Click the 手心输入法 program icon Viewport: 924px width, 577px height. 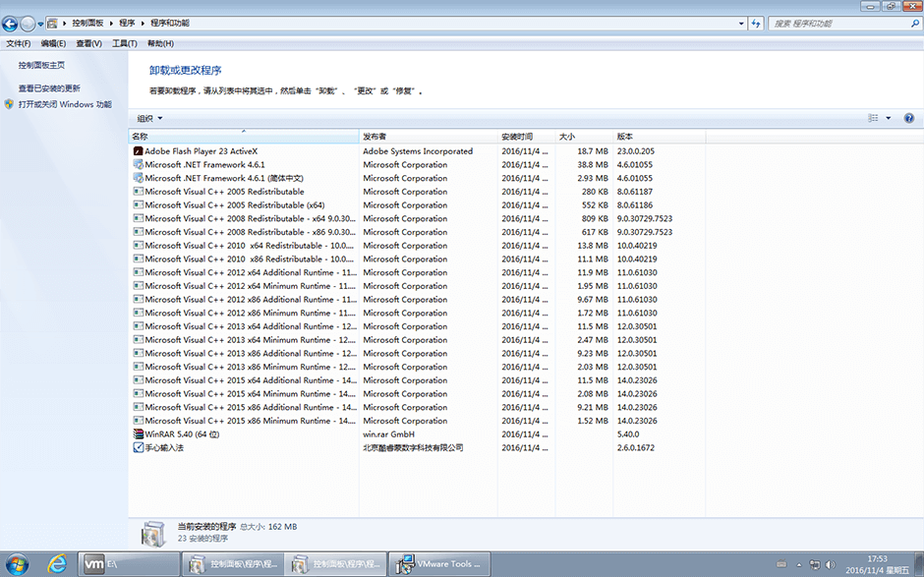[139, 448]
